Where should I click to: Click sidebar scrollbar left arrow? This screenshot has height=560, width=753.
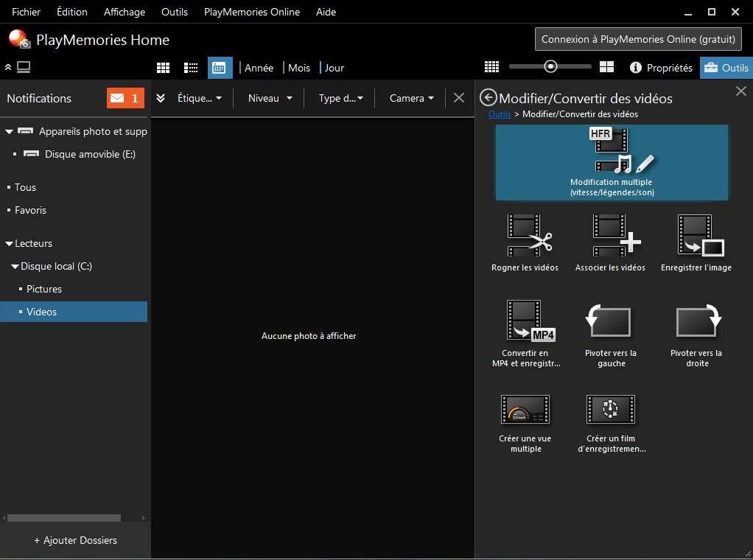pyautogui.click(x=4, y=518)
